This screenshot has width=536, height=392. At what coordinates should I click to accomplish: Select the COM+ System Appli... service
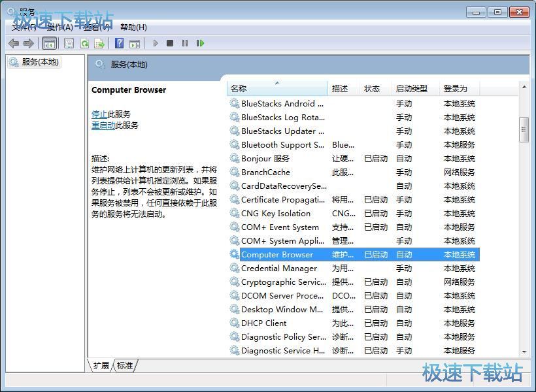(x=282, y=240)
